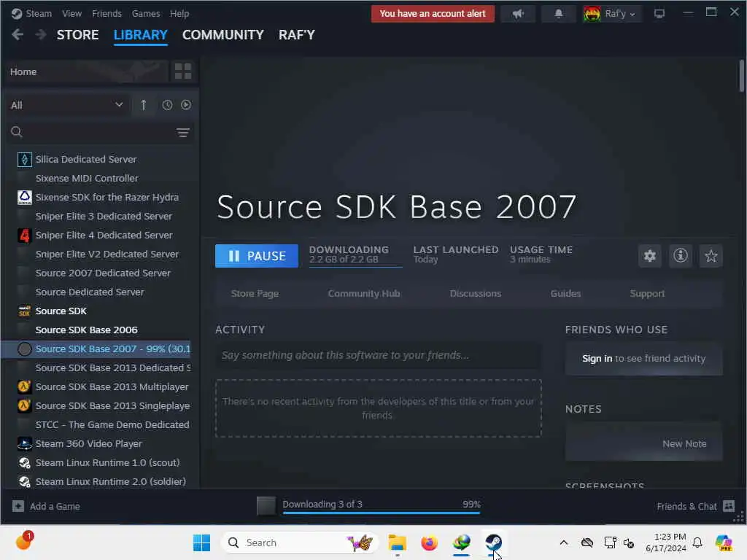Open the Friends menu
747x560 pixels.
tap(107, 13)
